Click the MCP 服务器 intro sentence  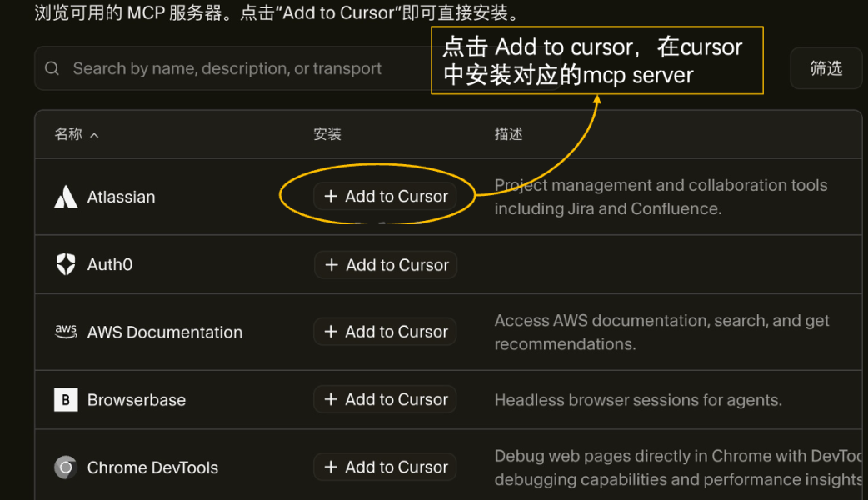click(277, 12)
